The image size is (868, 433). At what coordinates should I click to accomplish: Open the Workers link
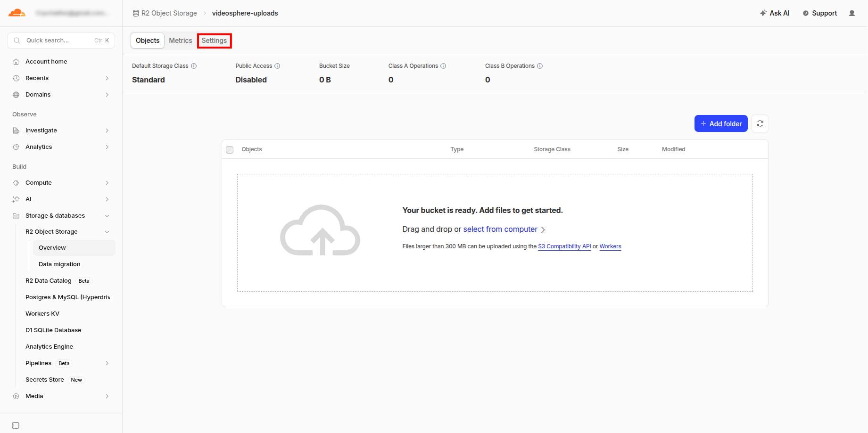point(610,246)
